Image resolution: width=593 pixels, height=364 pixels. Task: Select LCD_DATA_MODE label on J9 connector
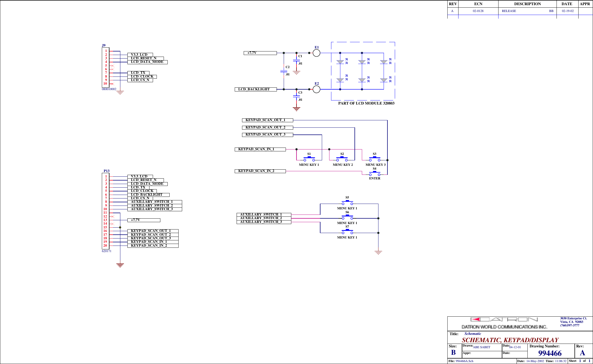click(147, 62)
